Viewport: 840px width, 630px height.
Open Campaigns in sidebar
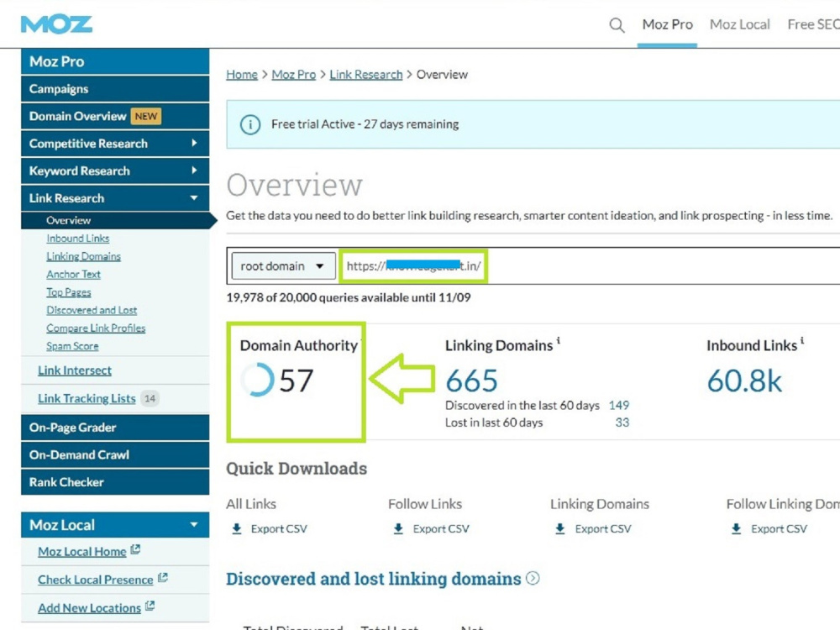click(115, 89)
